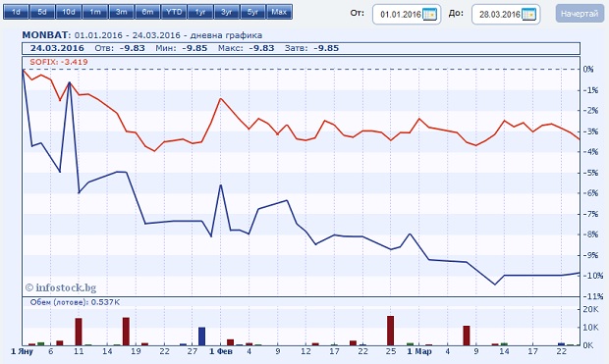Image resolution: width=609 pixels, height=364 pixels.
Task: Click the red volume bar at 11 January
Action: point(79,332)
